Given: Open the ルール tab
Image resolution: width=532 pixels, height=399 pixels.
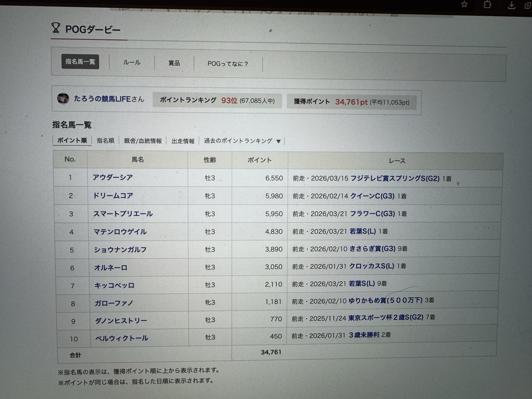Looking at the screenshot, I should [x=132, y=62].
